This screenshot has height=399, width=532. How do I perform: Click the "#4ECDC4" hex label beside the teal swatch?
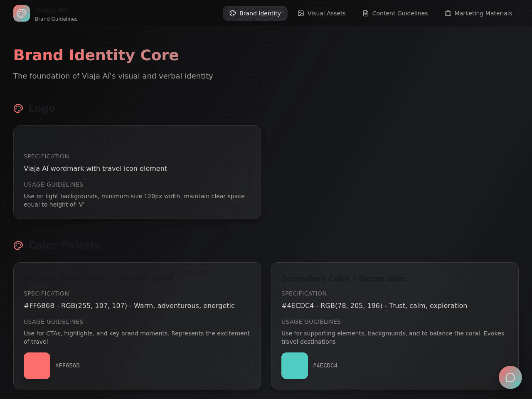click(x=325, y=366)
